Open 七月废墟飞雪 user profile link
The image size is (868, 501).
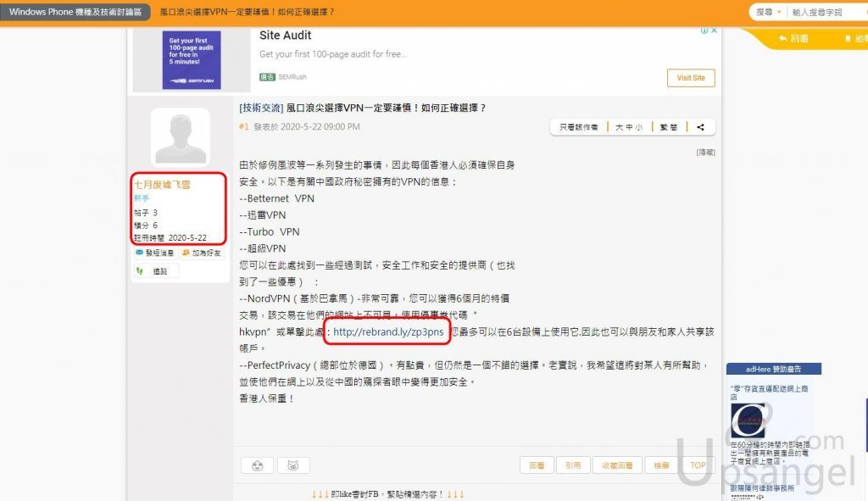[162, 184]
